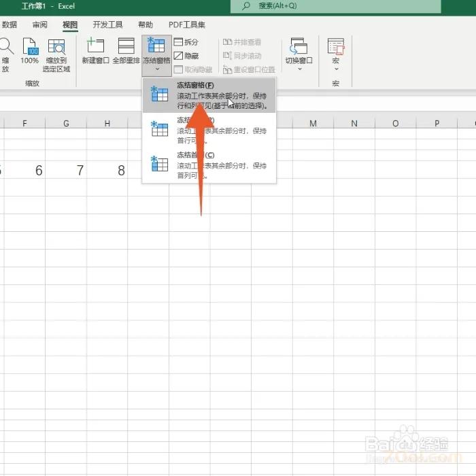
Task: Open the Help (帮助) tab
Action: (146, 24)
